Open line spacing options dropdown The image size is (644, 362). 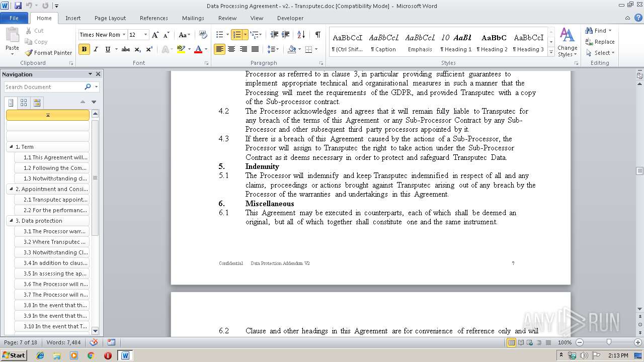tap(273, 49)
